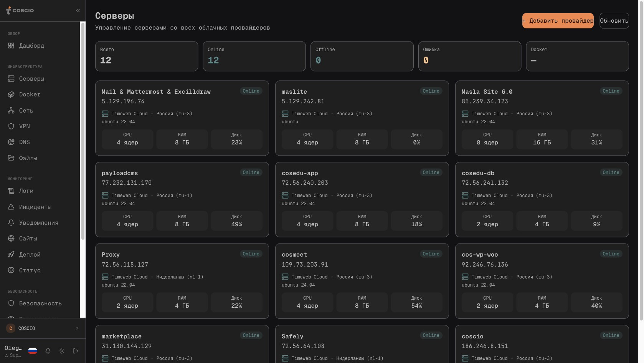The image size is (644, 363).
Task: Click the Coscio logo in the sidebar
Action: (x=20, y=10)
